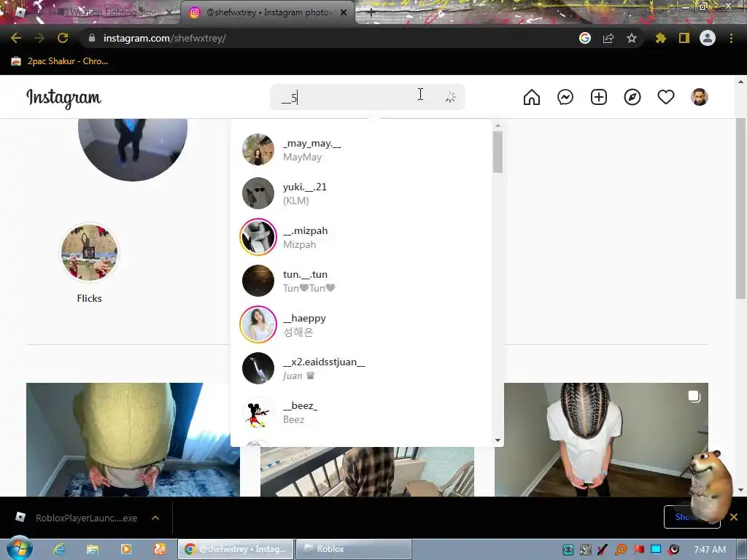
Task: Open Chrome profile account icon
Action: click(707, 38)
